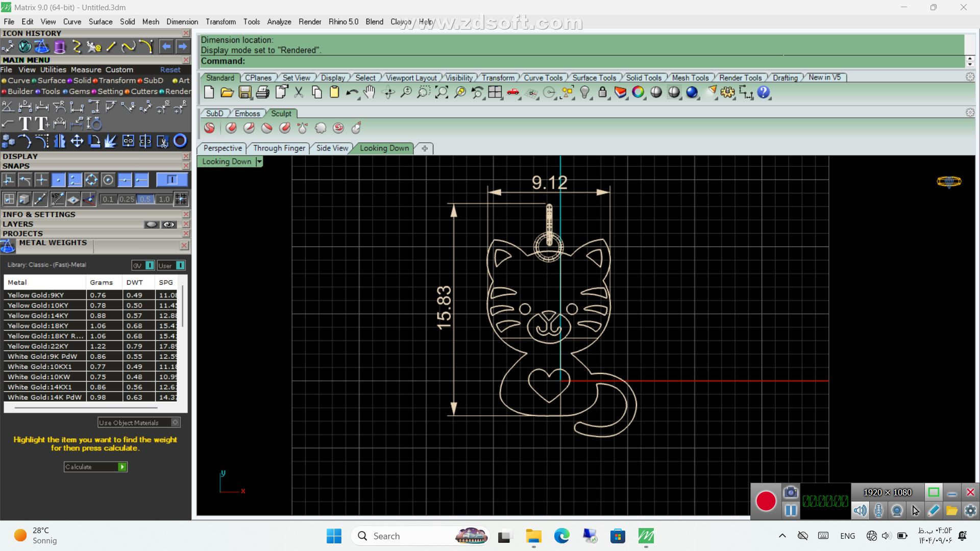Open the Dimension menu

pos(182,21)
